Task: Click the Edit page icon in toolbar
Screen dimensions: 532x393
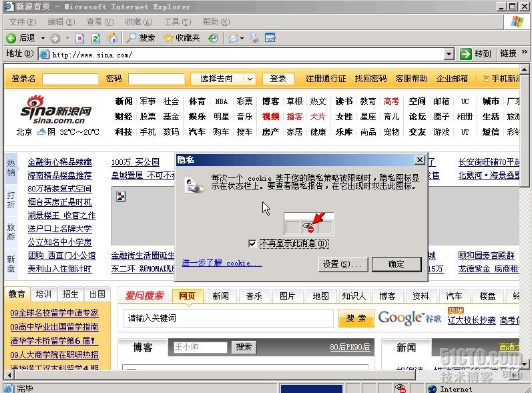Action: pos(270,37)
